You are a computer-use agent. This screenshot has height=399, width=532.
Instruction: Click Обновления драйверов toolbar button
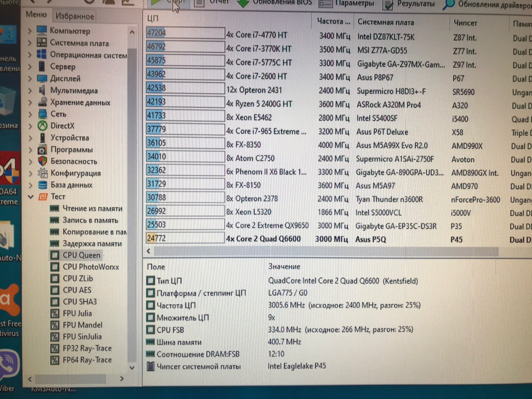coord(487,4)
